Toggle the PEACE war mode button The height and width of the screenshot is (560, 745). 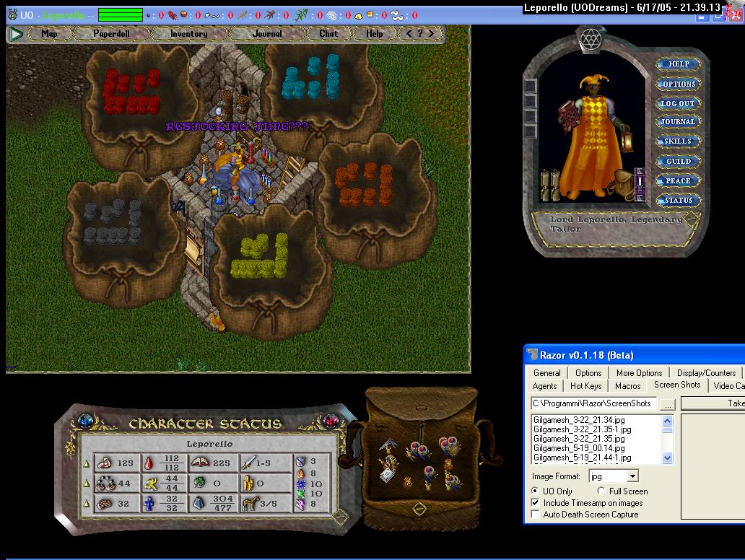point(678,180)
